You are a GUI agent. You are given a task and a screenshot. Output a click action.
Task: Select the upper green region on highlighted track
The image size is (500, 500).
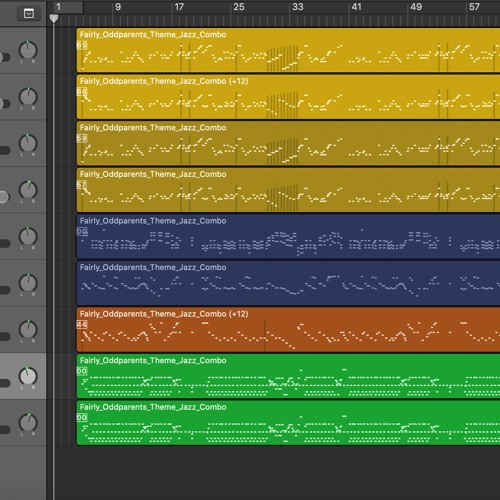click(288, 376)
